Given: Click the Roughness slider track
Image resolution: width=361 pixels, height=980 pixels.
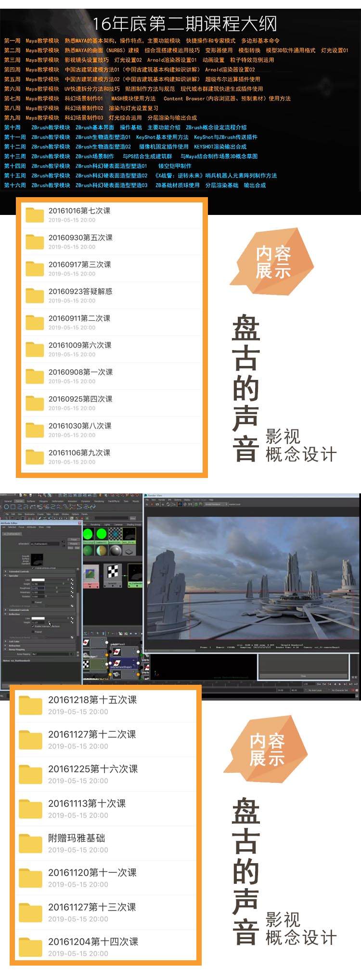Looking at the screenshot, I should click(x=57, y=588).
